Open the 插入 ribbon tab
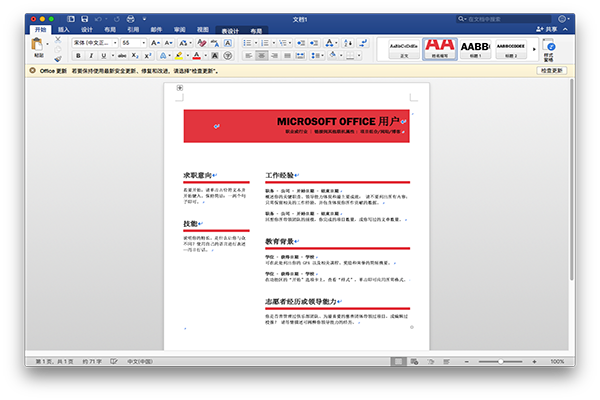 [64, 29]
